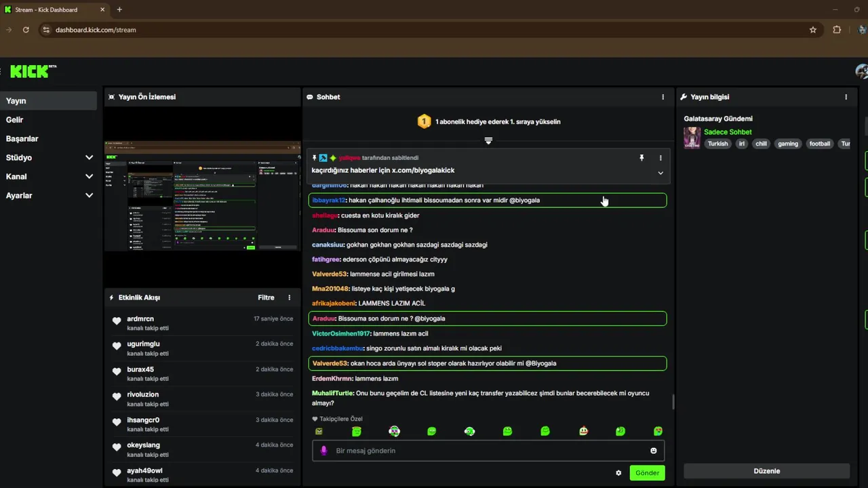Focus the Bir mesaj gönderin input field
This screenshot has width=868, height=488.
488,451
